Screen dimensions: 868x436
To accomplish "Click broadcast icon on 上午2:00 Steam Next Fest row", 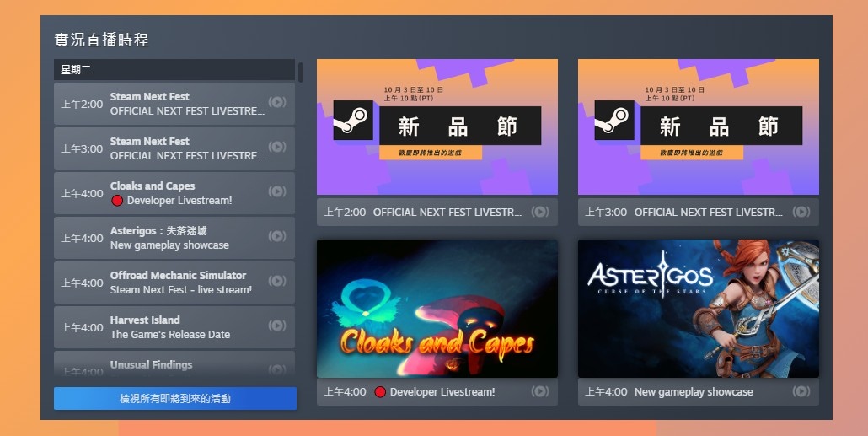I will click(x=276, y=102).
